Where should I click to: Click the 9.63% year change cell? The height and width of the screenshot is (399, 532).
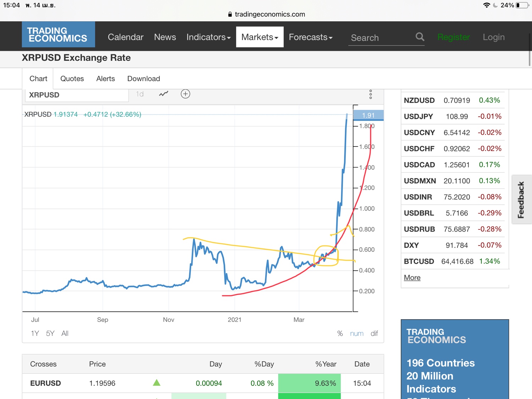click(x=309, y=383)
